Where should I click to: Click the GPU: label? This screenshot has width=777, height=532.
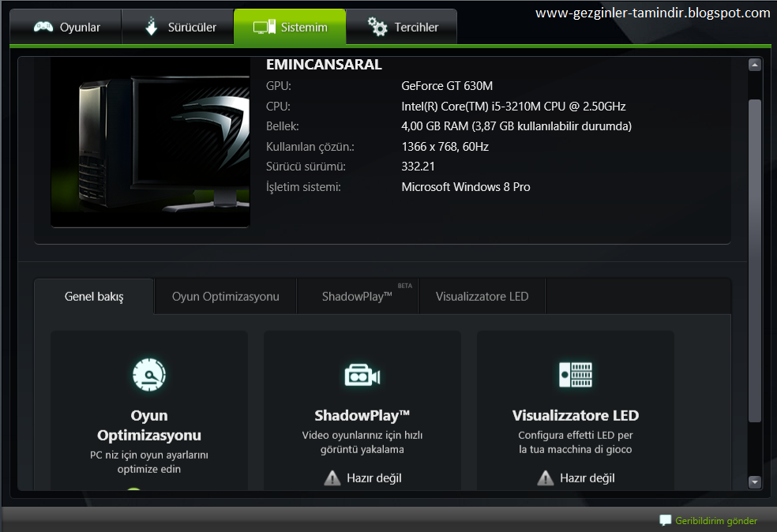pyautogui.click(x=279, y=86)
